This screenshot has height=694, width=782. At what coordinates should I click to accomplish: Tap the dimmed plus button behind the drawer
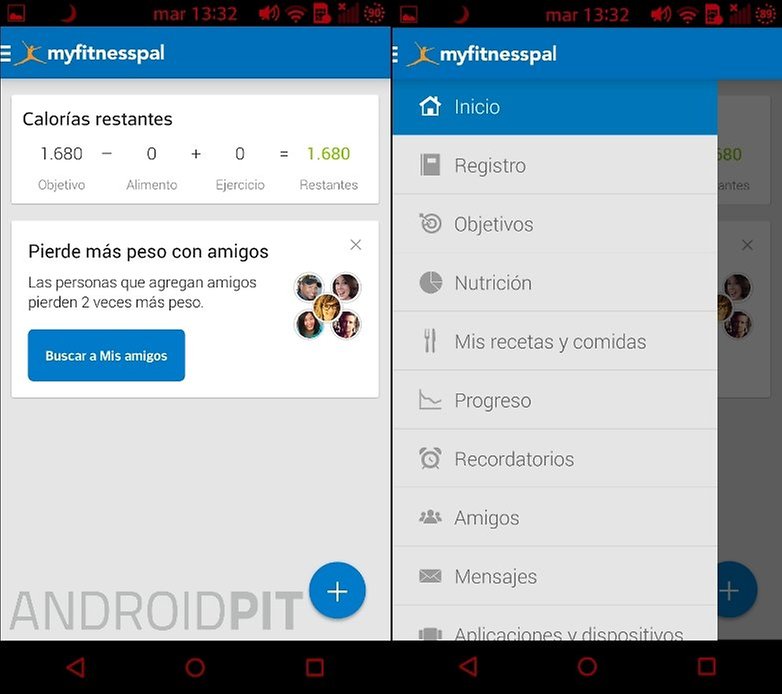tap(737, 591)
